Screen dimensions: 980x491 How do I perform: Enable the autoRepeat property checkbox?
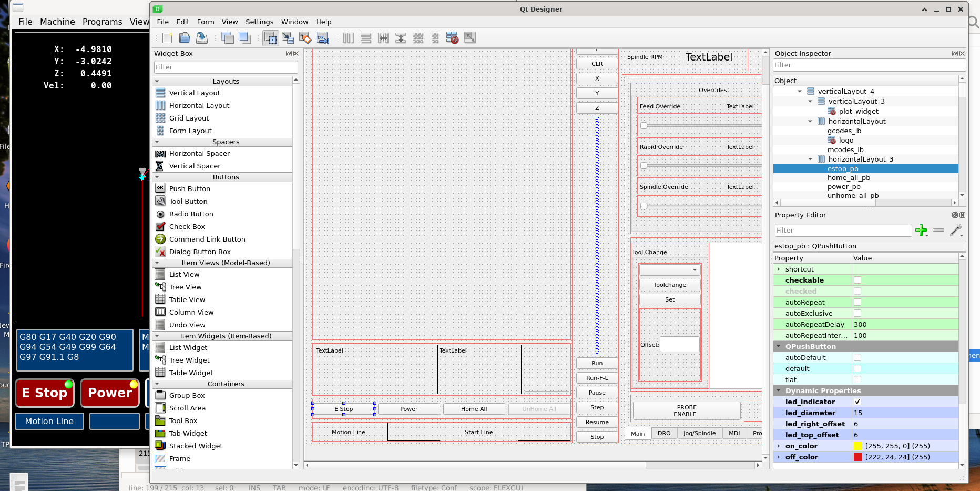tap(857, 303)
